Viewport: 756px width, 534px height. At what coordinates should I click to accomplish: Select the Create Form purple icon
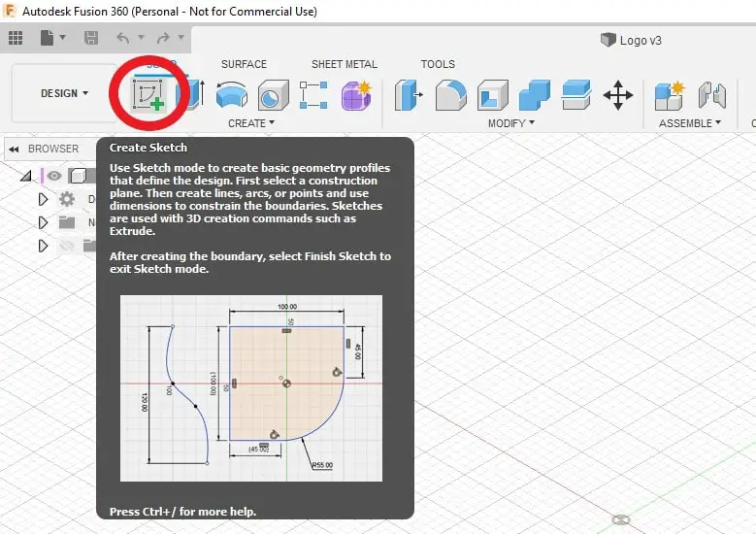(x=356, y=94)
